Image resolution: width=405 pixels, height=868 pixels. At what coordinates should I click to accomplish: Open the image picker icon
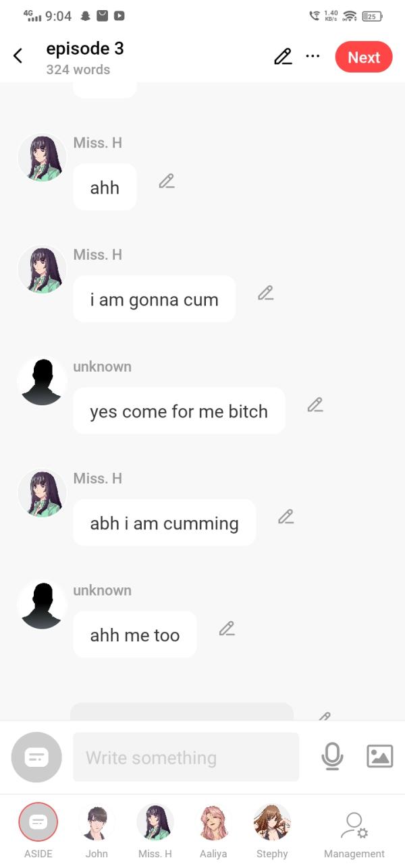point(379,756)
